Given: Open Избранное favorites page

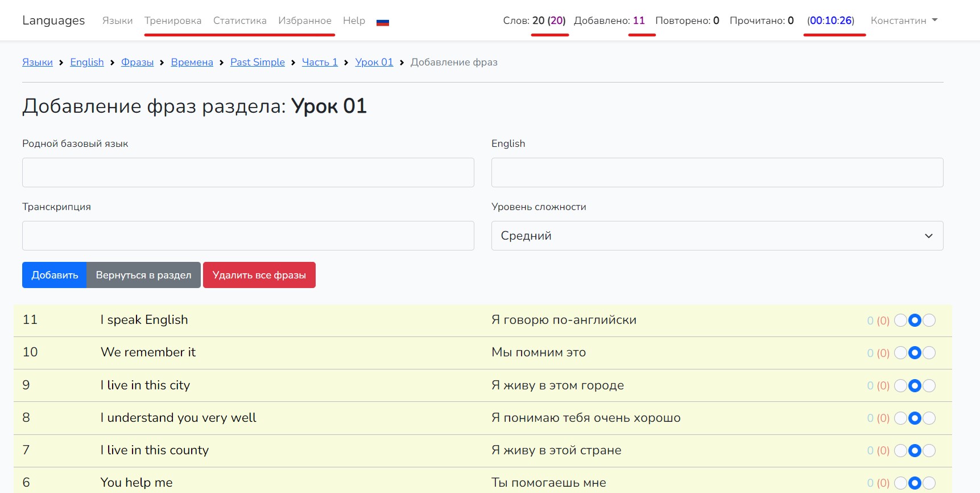Looking at the screenshot, I should 304,20.
